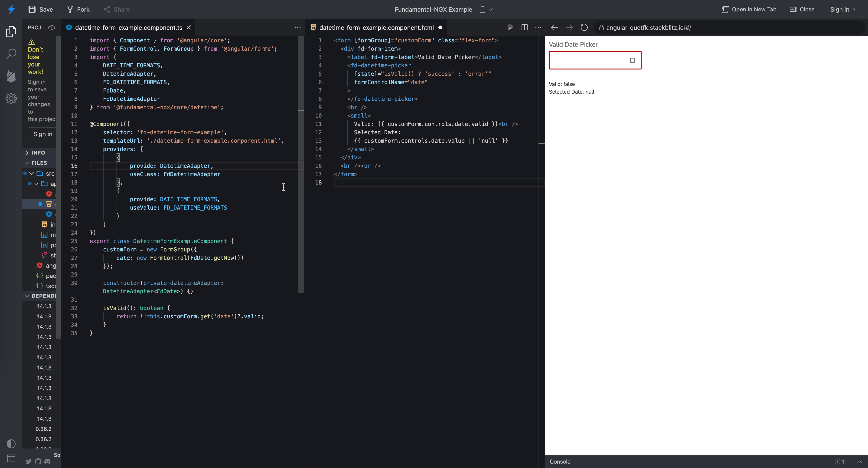This screenshot has width=868, height=468.
Task: Click the preview URL address bar
Action: point(660,27)
